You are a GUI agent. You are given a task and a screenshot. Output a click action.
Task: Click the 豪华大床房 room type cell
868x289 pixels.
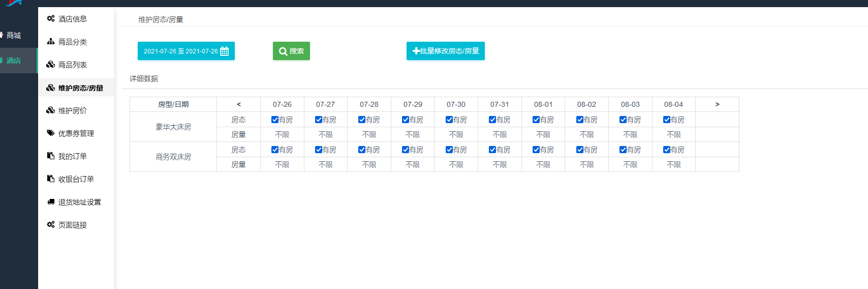(x=173, y=127)
